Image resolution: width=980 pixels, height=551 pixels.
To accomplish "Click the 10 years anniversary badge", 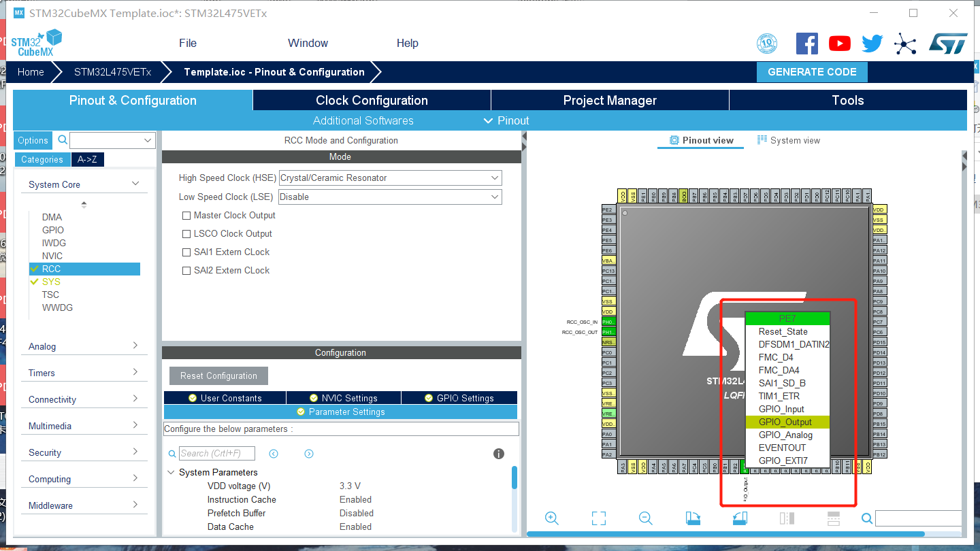I will pyautogui.click(x=767, y=44).
